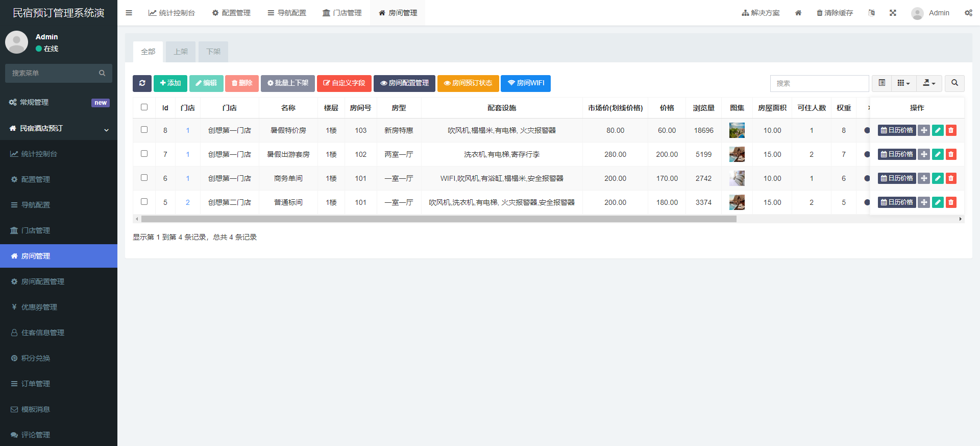Click the home icon in top bar
This screenshot has width=980, height=446.
[x=798, y=13]
